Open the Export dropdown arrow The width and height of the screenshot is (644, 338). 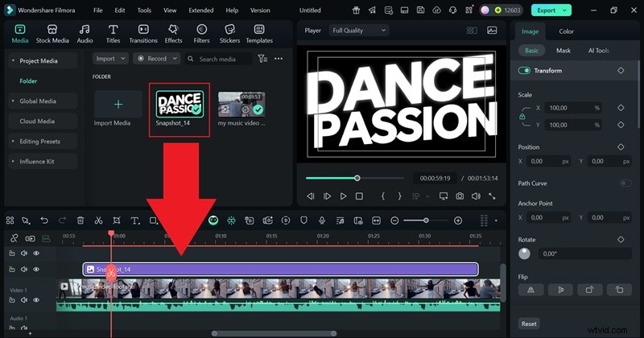565,10
